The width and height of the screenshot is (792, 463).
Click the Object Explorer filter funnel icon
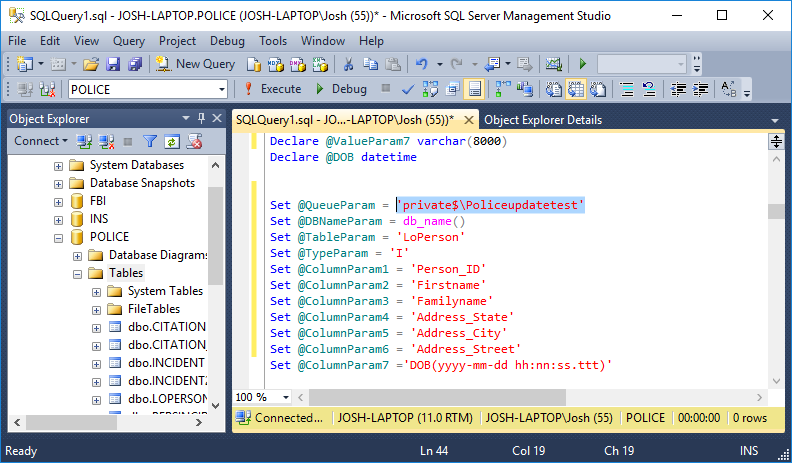149,141
